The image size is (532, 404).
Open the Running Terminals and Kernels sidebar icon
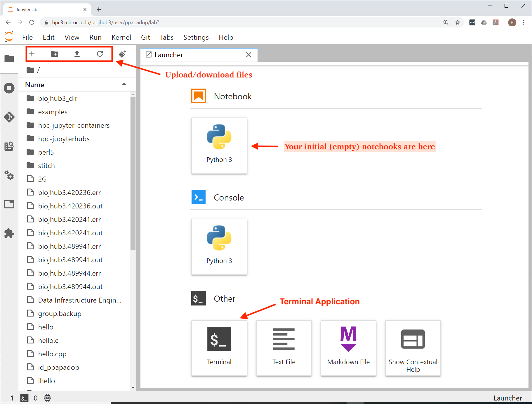9,88
